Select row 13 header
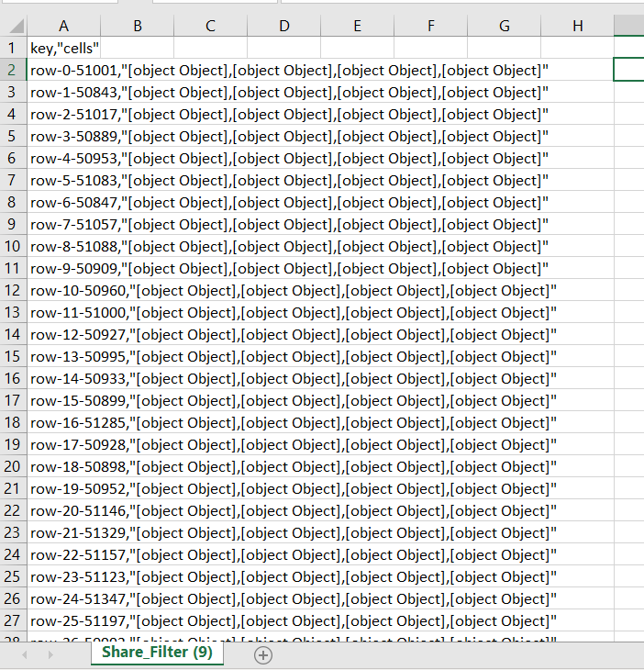The height and width of the screenshot is (670, 644). (13, 312)
